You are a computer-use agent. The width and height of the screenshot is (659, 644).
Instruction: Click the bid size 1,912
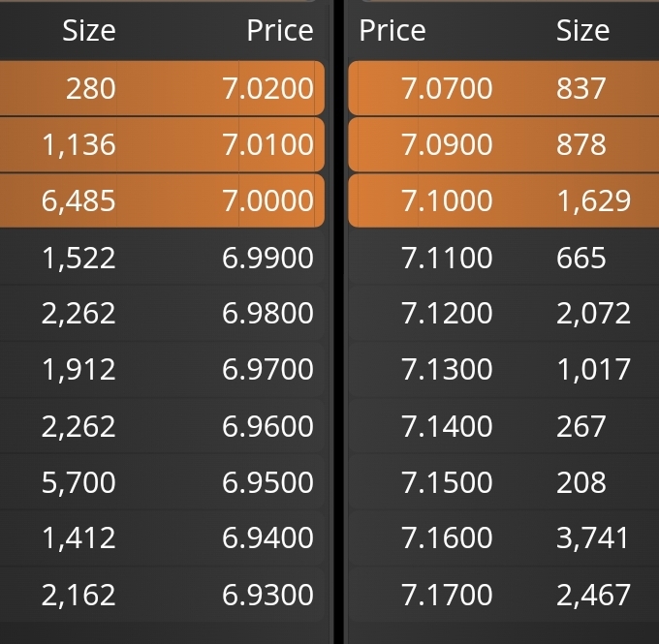(78, 370)
